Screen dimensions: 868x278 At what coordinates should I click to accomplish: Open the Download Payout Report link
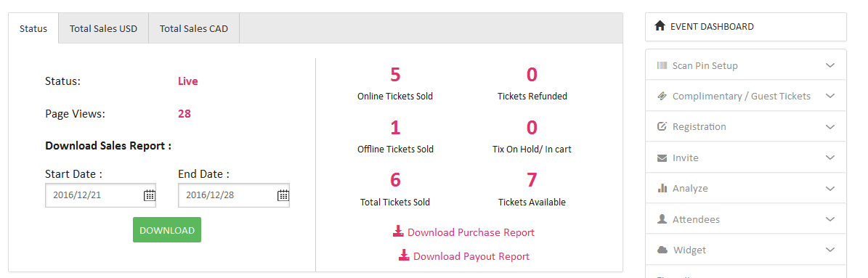tap(464, 256)
